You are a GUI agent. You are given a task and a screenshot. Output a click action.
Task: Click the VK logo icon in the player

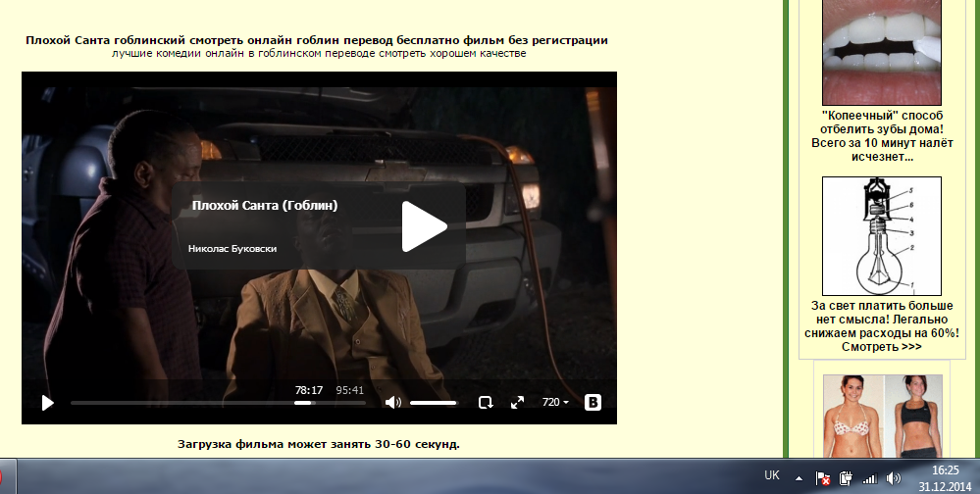(x=593, y=402)
